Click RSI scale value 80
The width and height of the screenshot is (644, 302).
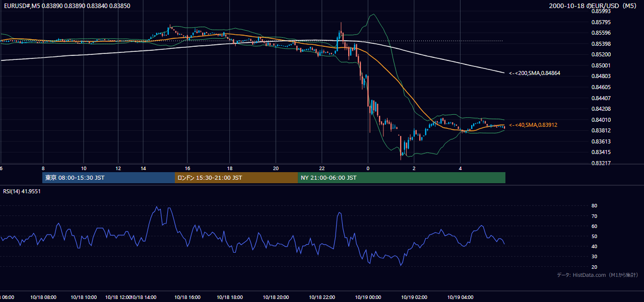[594, 206]
